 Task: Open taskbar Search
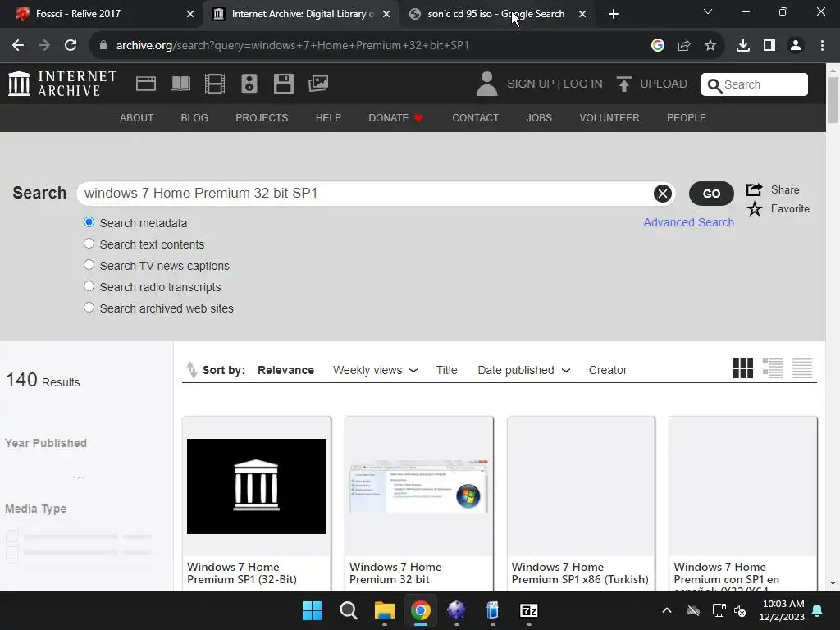pyautogui.click(x=348, y=610)
